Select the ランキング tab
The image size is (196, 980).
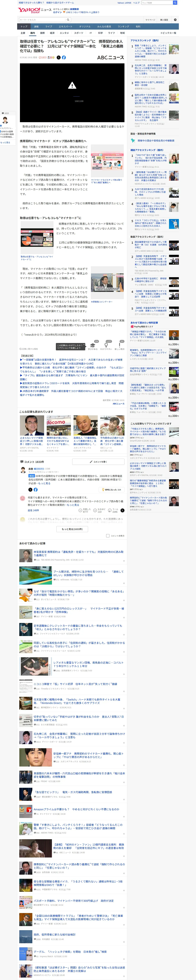(x=123, y=27)
